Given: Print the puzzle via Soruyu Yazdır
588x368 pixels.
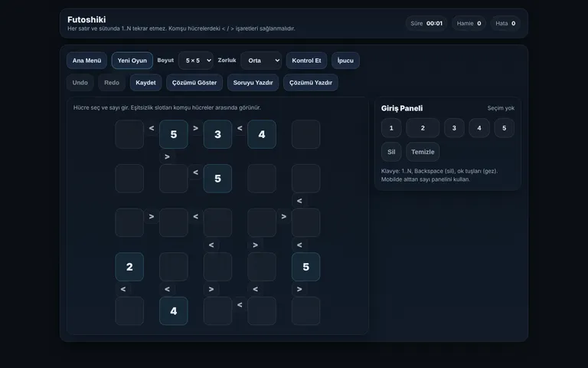Looking at the screenshot, I should point(253,83).
